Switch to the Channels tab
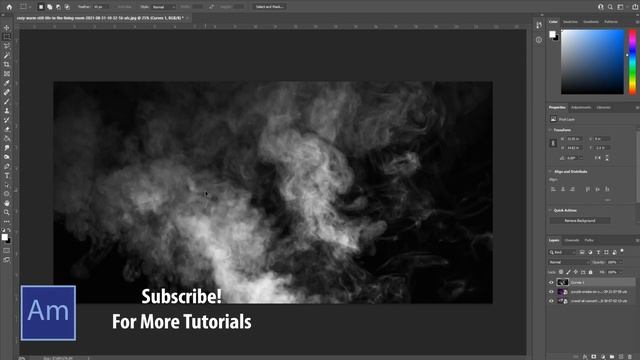 (x=571, y=240)
